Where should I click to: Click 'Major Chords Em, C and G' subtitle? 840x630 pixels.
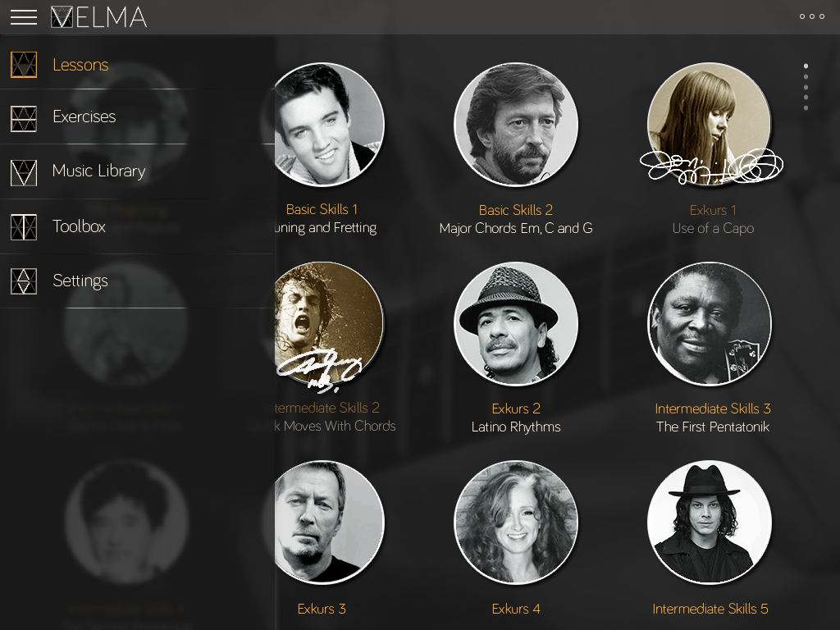tap(516, 228)
